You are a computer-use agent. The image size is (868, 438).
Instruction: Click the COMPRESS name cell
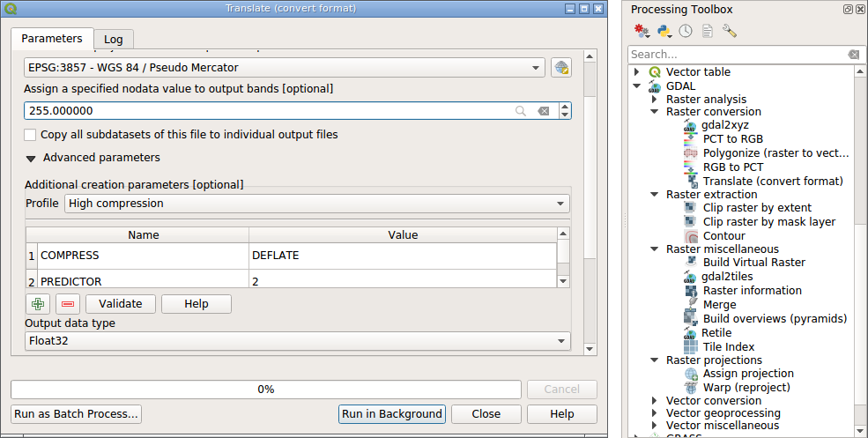(143, 256)
